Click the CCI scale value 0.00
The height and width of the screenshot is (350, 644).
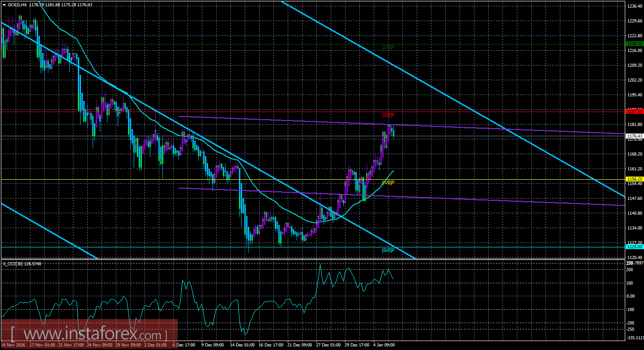point(630,296)
